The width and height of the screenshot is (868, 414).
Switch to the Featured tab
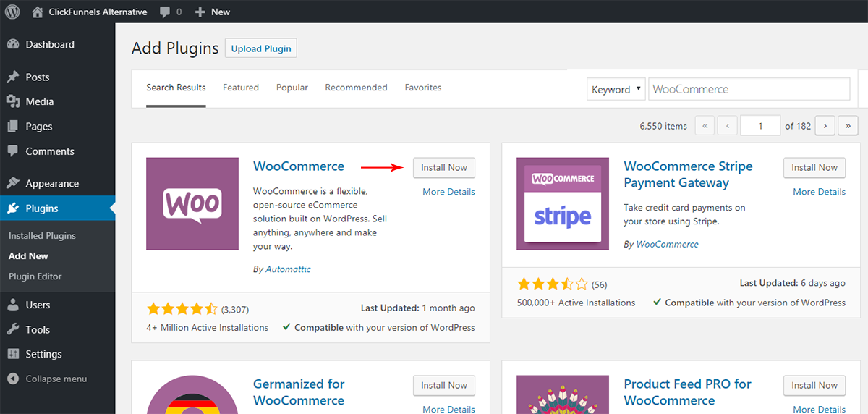(241, 88)
